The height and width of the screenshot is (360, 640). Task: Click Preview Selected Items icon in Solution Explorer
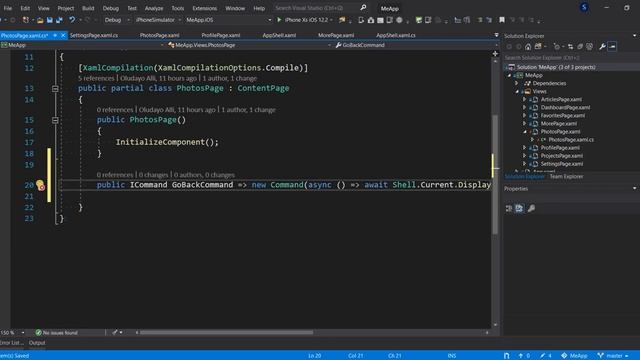coord(612,47)
